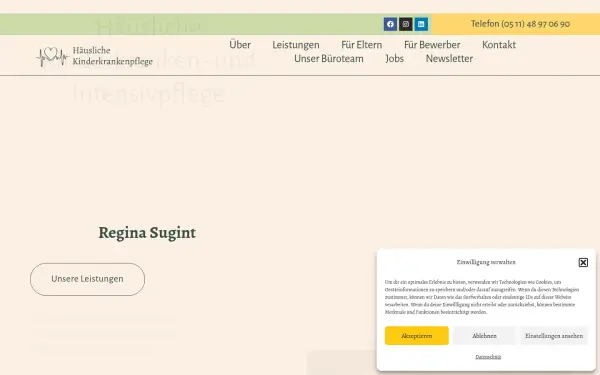Call the Telefon (05 11) 48 97 06 90 link

(x=520, y=24)
